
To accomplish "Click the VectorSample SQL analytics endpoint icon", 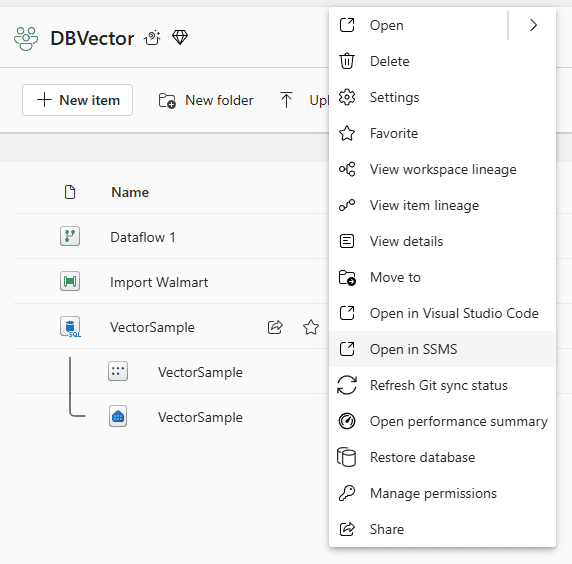I will click(x=118, y=416).
